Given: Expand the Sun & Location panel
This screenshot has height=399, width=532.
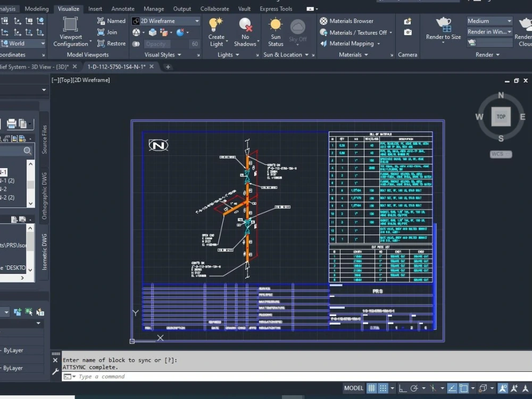Looking at the screenshot, I should [286, 55].
